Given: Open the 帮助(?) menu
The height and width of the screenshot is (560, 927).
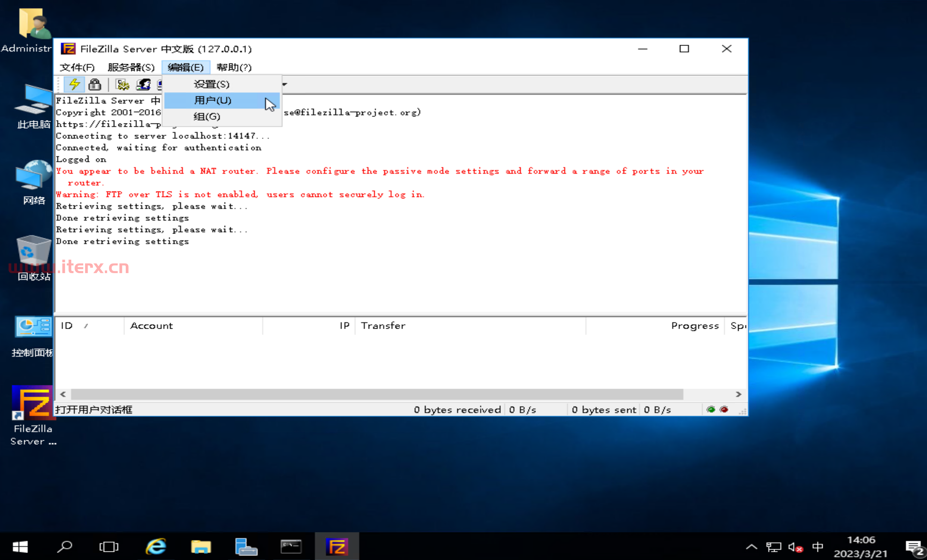Looking at the screenshot, I should tap(234, 67).
